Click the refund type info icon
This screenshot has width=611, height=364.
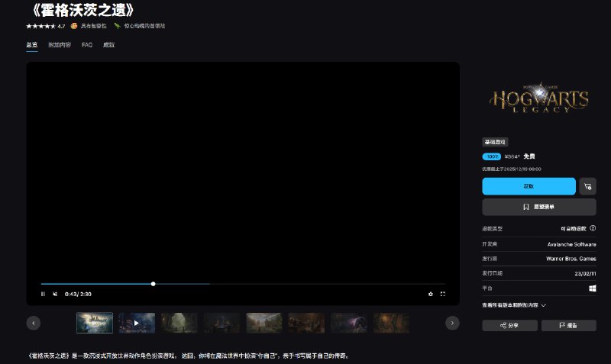point(593,228)
